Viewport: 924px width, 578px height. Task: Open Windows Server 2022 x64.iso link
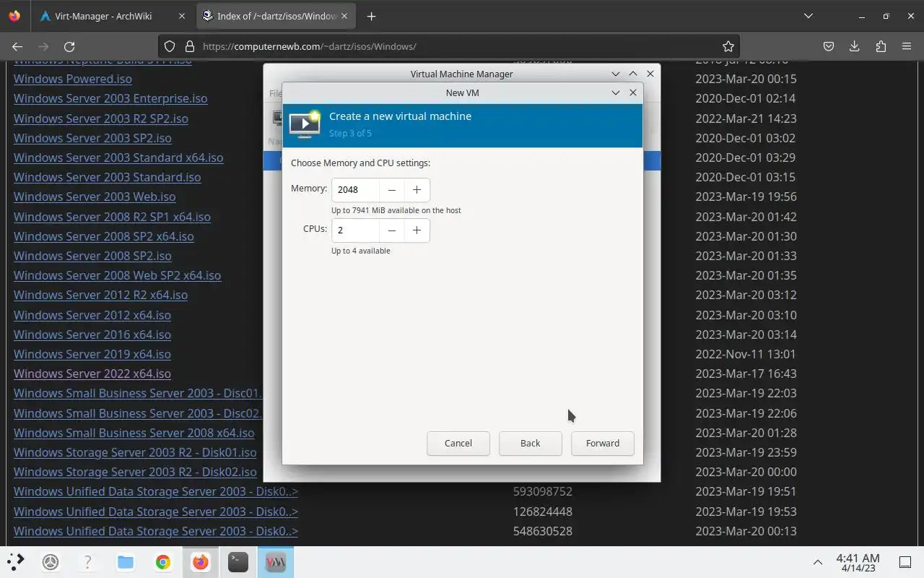click(x=92, y=374)
